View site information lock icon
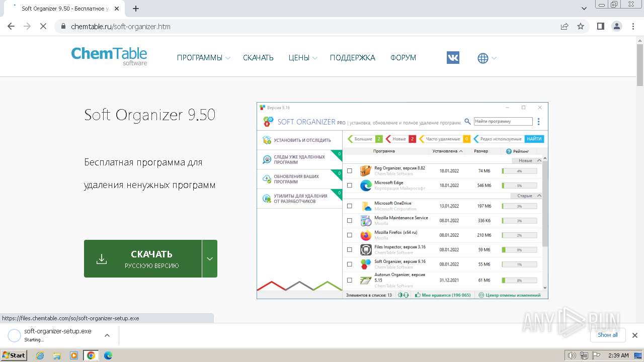Image resolution: width=644 pixels, height=362 pixels. [63, 27]
